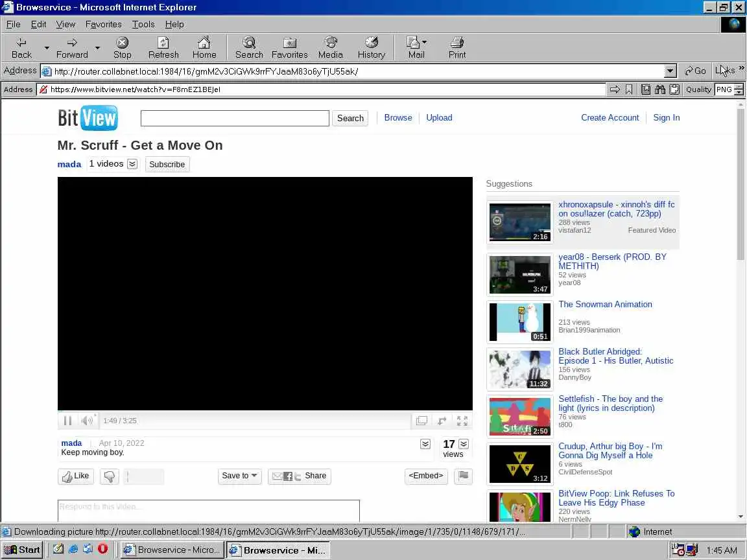Open The Snowman Animation thumbnail
Viewport: 747px width, 560px height.
click(520, 322)
